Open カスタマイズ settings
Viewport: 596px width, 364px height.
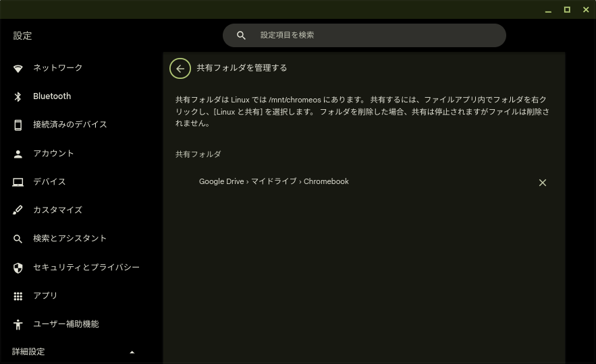tap(57, 210)
